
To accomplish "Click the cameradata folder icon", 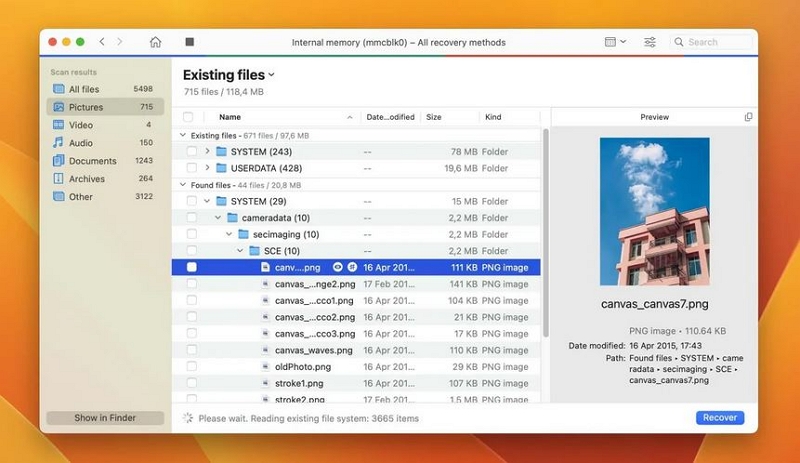I will [x=232, y=217].
